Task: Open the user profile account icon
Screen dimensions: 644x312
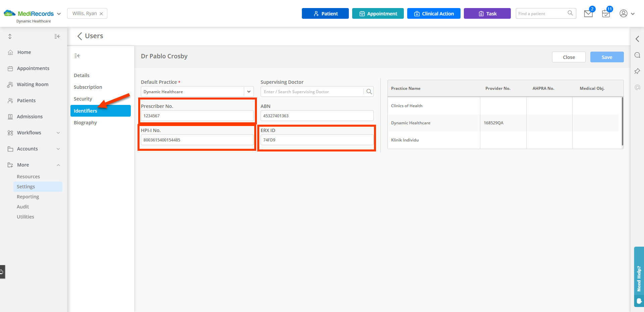Action: point(624,13)
